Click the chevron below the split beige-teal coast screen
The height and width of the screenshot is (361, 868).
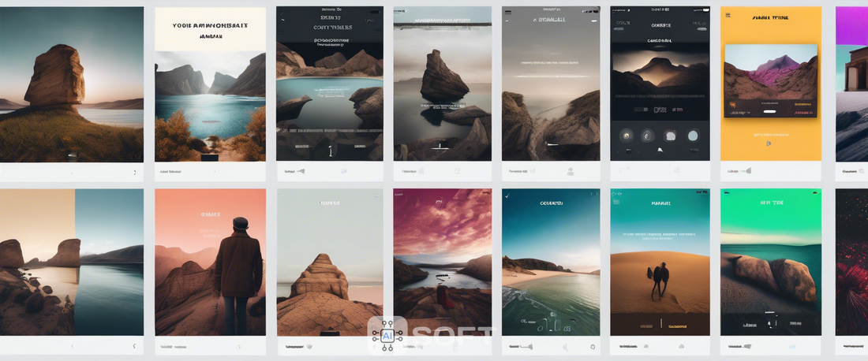(134, 346)
